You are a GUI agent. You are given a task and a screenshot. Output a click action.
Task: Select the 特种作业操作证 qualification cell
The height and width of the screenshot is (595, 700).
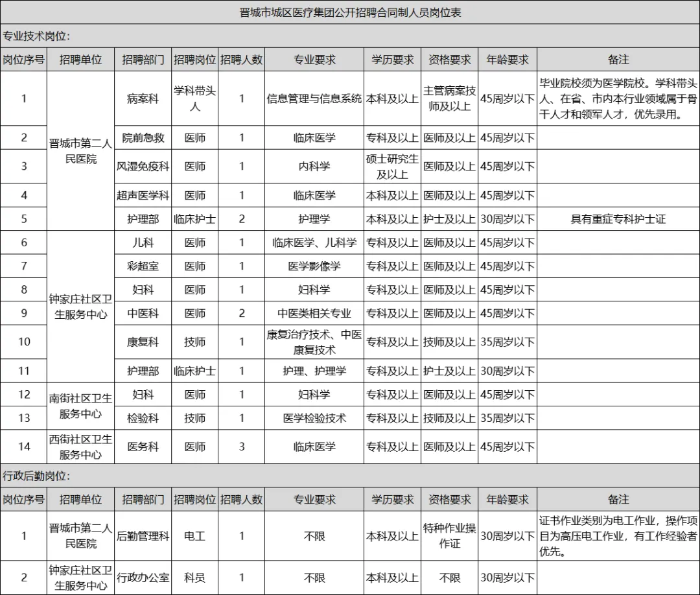click(x=450, y=536)
